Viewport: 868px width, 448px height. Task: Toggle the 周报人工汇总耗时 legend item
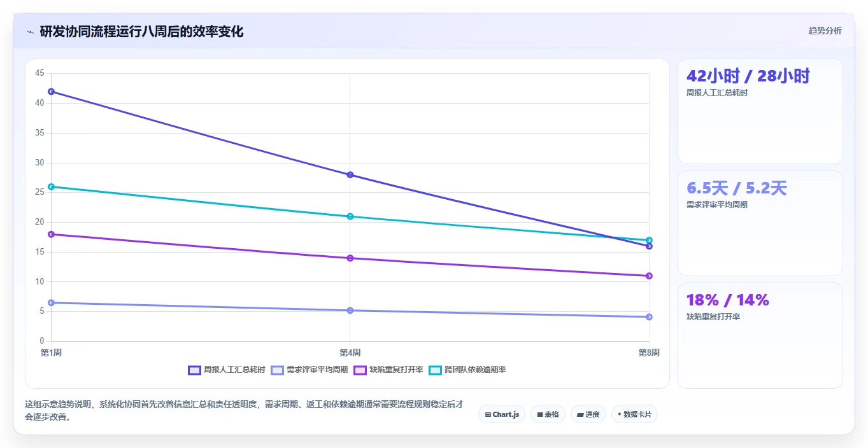click(226, 370)
